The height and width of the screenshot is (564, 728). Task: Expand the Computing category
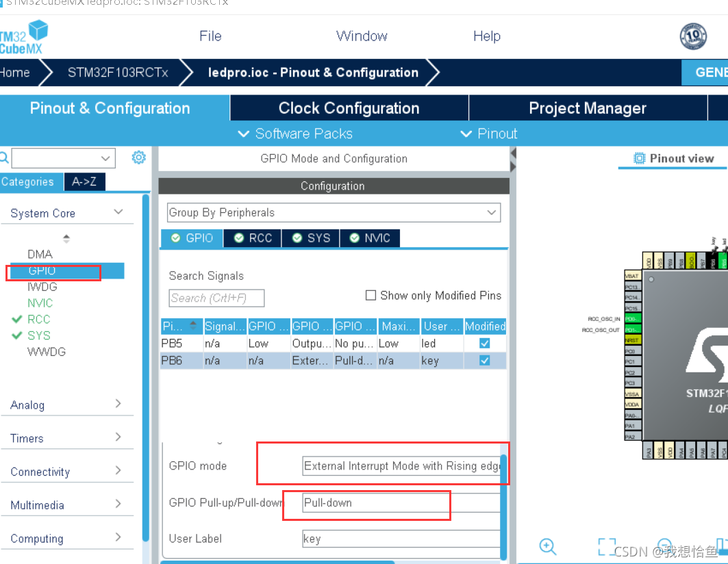pyautogui.click(x=118, y=537)
